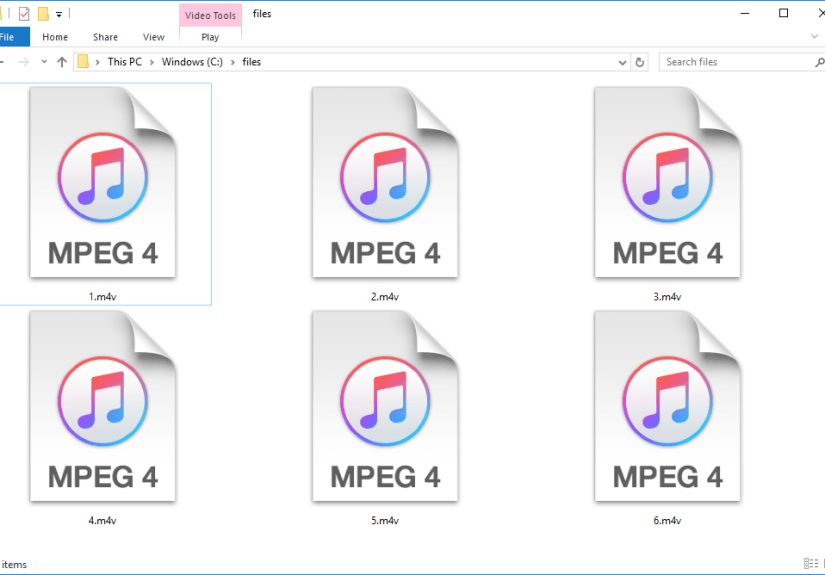
Task: Open the Customize Quick Access Toolbar dropdown
Action: pyautogui.click(x=59, y=14)
